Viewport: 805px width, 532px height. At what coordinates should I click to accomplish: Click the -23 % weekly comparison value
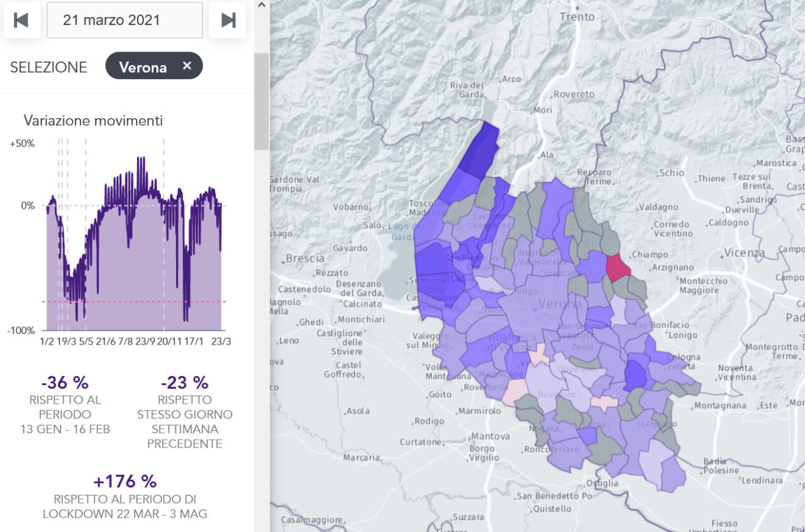184,382
